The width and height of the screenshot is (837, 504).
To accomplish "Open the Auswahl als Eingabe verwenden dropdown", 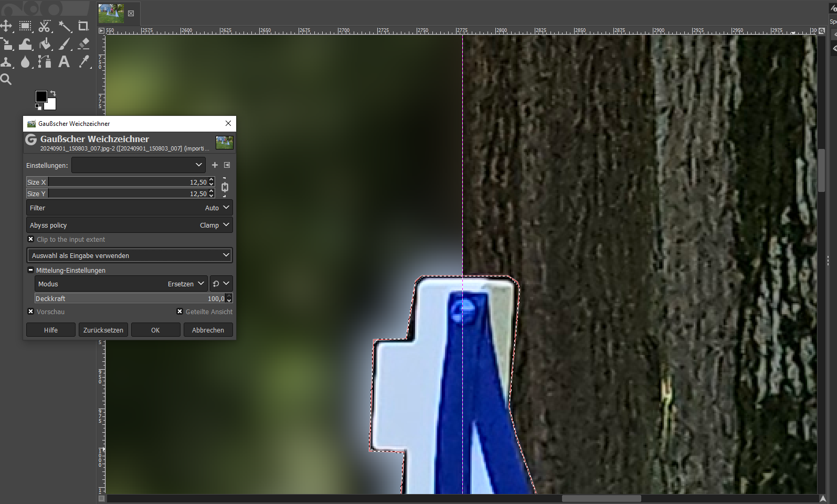I will point(129,255).
